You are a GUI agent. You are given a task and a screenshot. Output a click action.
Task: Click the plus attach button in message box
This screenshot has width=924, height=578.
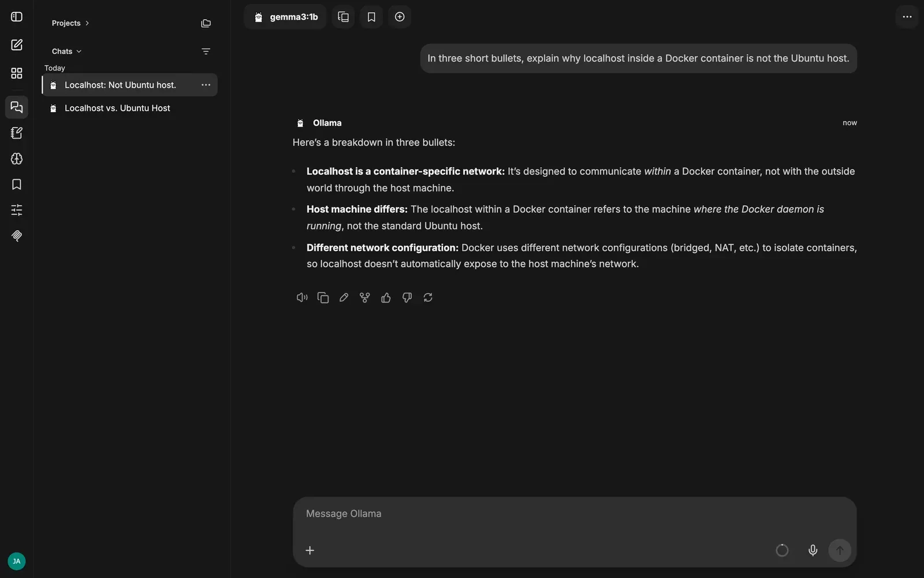310,550
